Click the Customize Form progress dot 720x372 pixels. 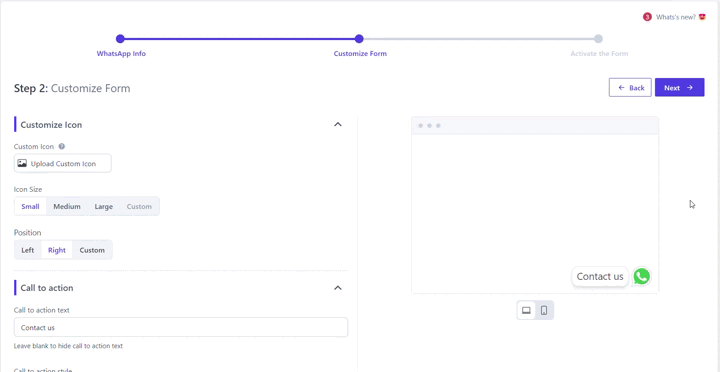(x=359, y=39)
